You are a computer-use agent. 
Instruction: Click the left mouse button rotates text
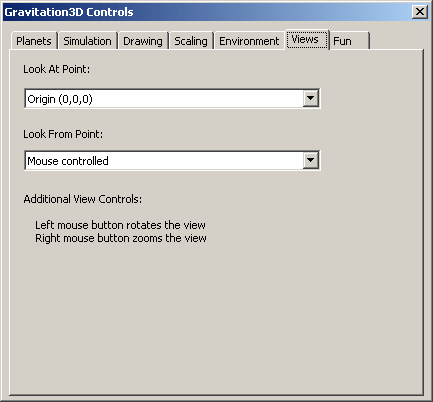[x=120, y=225]
